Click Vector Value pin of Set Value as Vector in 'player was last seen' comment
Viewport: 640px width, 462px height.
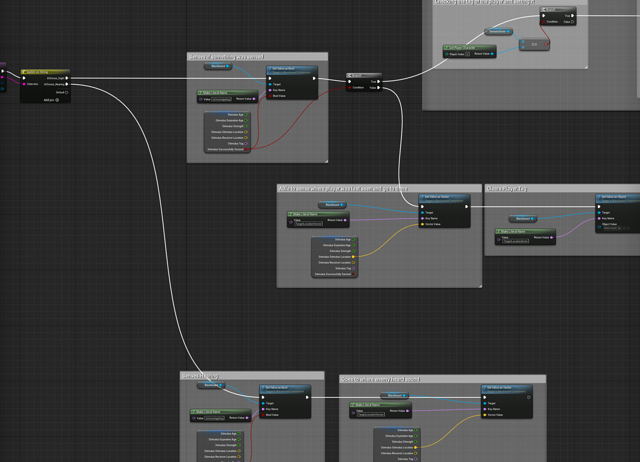click(x=422, y=224)
